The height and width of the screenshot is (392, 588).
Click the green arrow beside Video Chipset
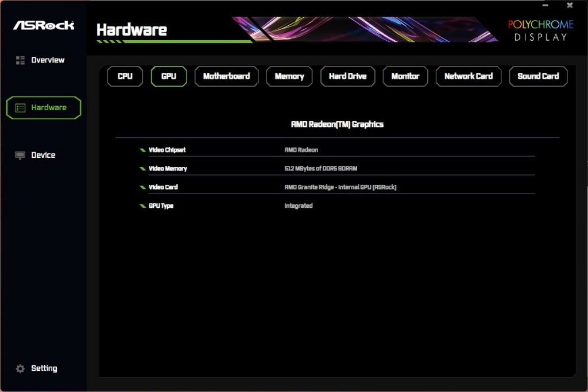[x=142, y=150]
